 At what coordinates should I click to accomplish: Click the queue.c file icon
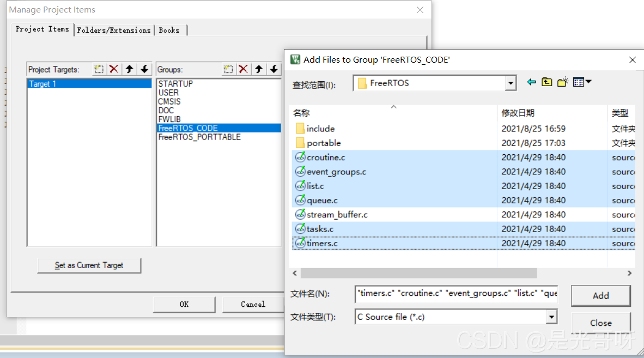[x=300, y=201]
